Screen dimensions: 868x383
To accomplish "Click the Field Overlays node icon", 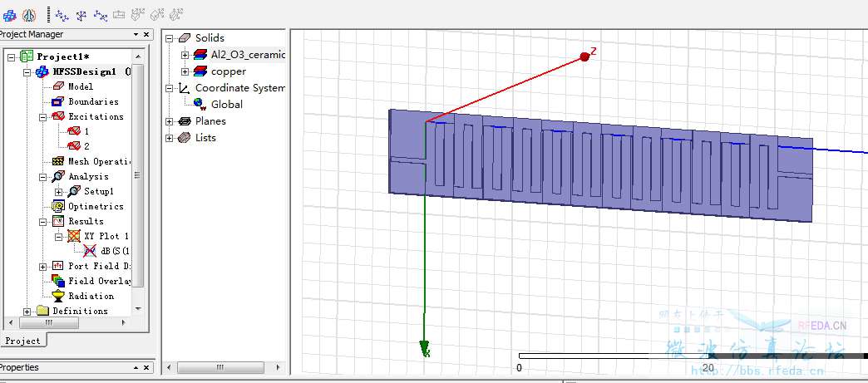I will point(58,281).
